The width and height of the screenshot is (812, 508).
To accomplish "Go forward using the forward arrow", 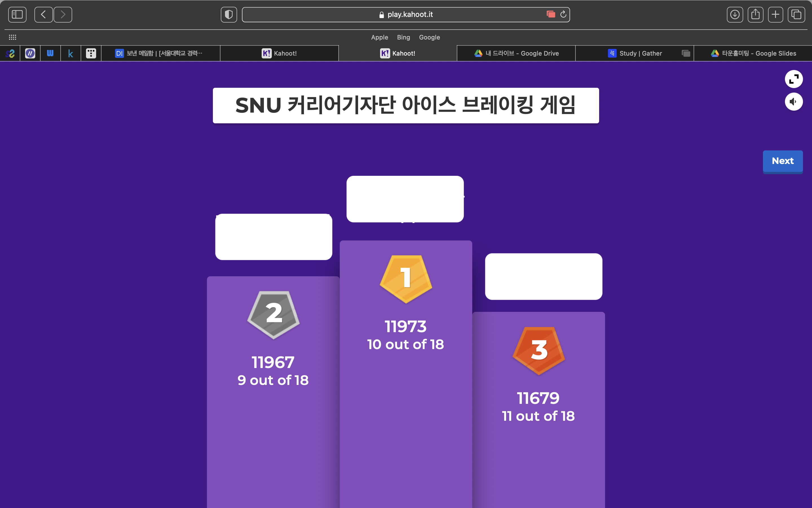I will [x=63, y=14].
